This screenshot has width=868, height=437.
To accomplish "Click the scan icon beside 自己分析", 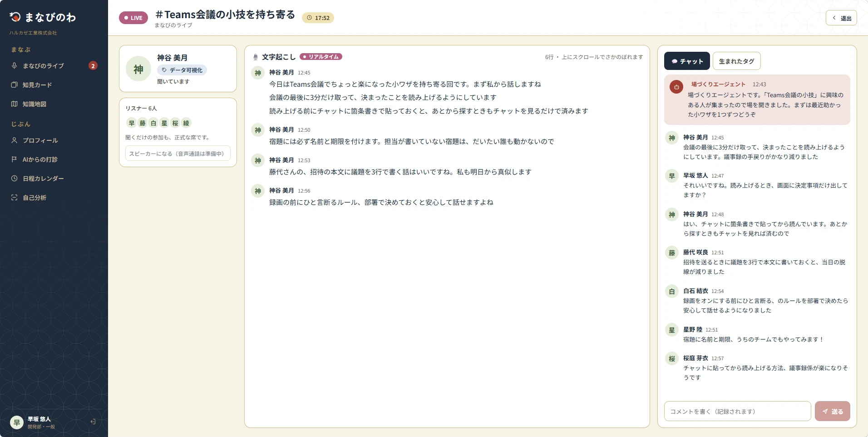I will [x=14, y=198].
